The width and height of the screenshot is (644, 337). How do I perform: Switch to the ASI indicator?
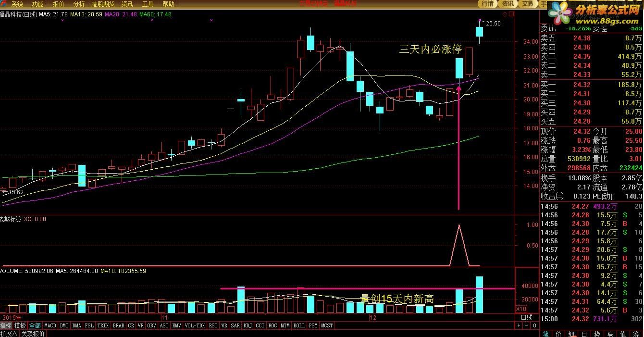[164, 325]
